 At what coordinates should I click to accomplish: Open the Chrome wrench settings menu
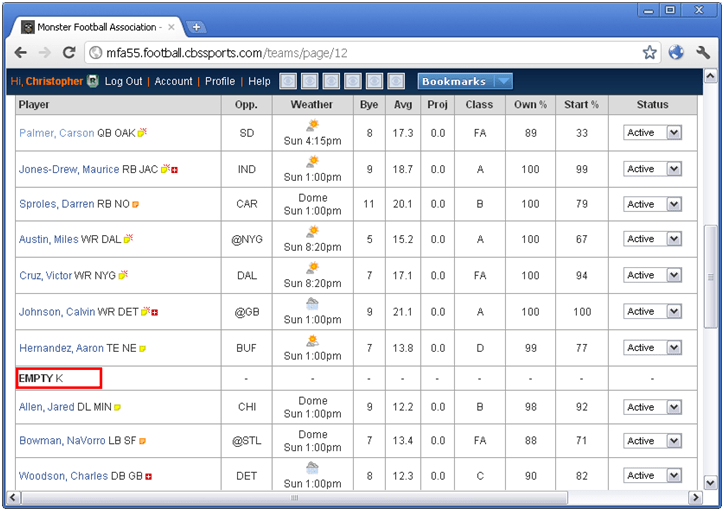(x=703, y=52)
